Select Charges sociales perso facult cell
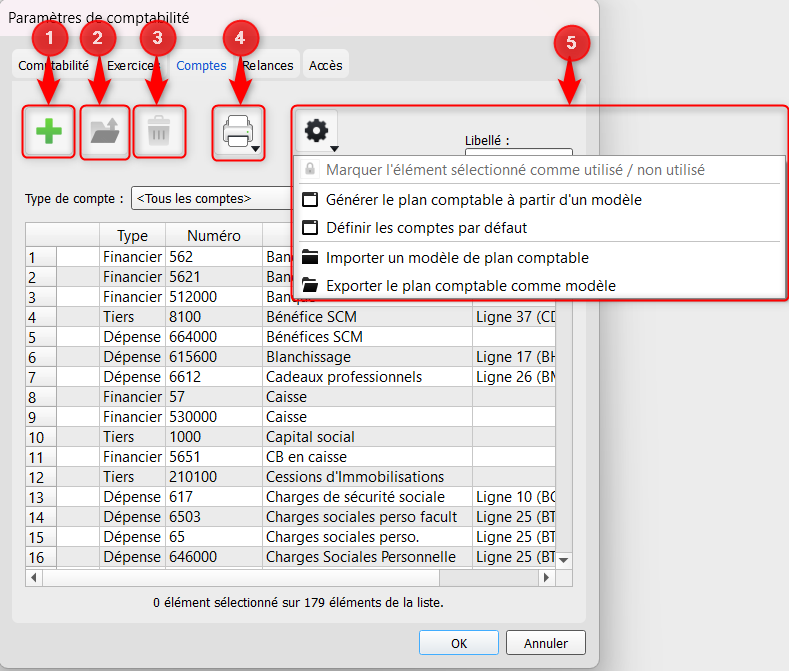The width and height of the screenshot is (789, 671). pos(367,517)
